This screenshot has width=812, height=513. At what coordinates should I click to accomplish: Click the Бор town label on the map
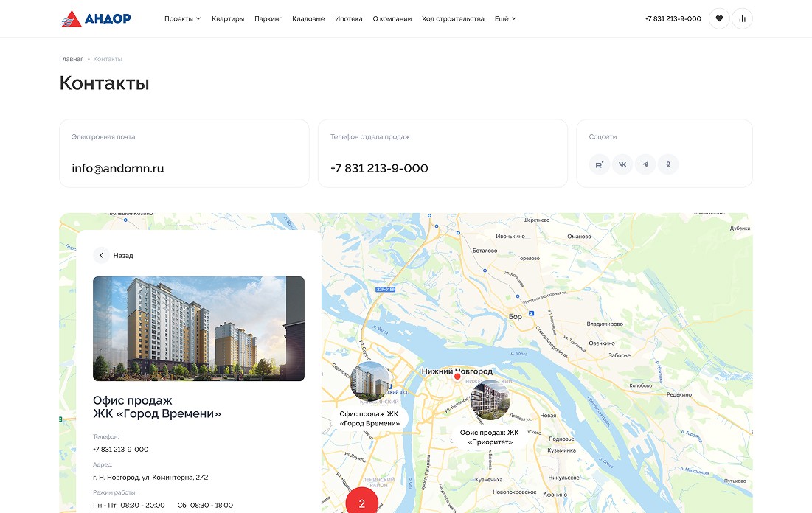(x=516, y=316)
